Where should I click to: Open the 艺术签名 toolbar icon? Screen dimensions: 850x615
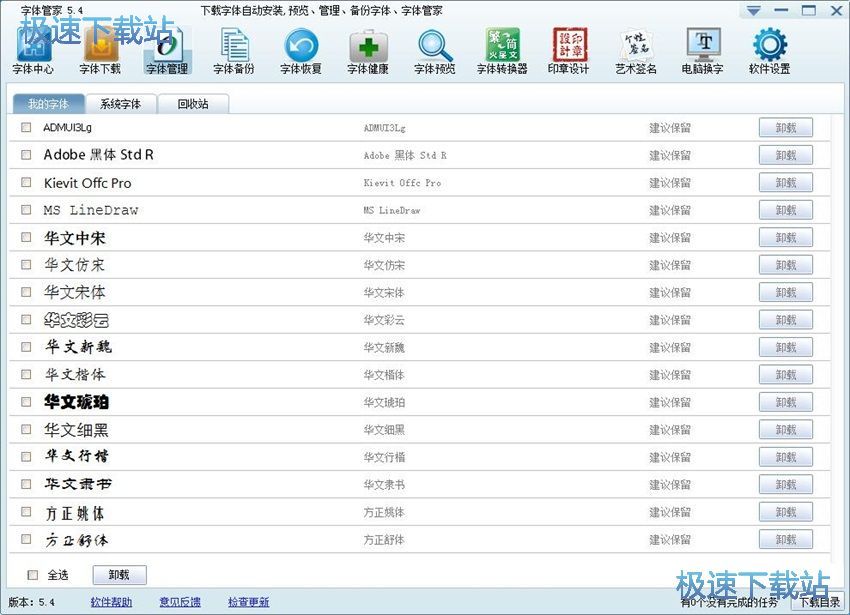[636, 50]
